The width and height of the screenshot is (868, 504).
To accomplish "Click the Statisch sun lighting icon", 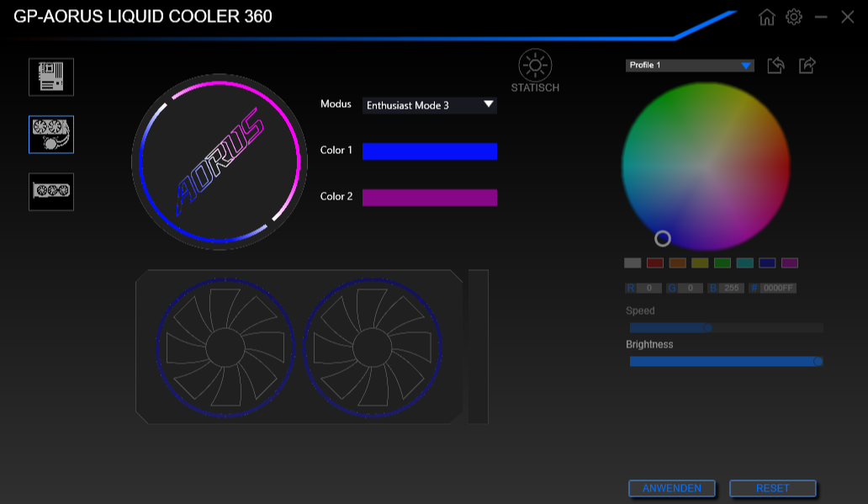I will tap(535, 66).
